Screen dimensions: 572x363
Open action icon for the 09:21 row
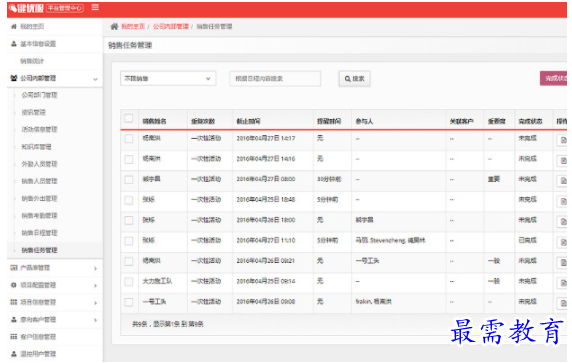[x=563, y=262]
